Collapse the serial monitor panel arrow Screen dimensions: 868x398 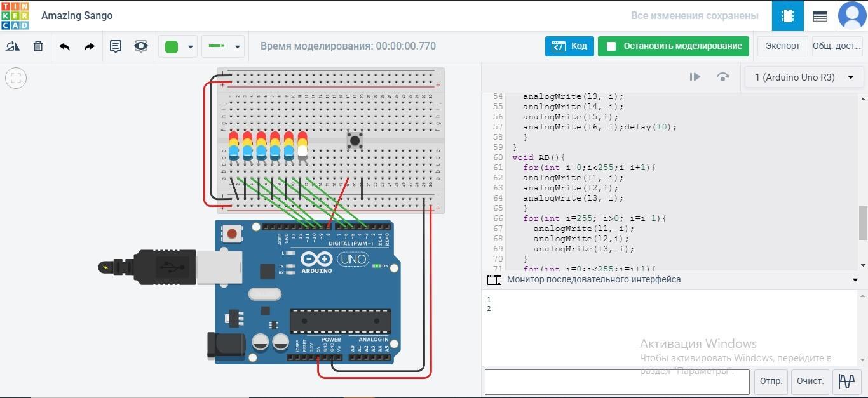(855, 280)
